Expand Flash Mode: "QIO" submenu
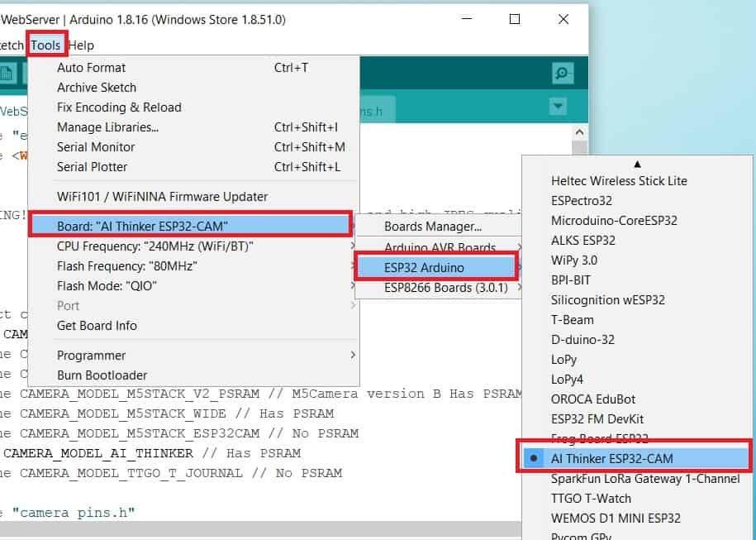Screen dimensions: 756x540 [x=194, y=285]
